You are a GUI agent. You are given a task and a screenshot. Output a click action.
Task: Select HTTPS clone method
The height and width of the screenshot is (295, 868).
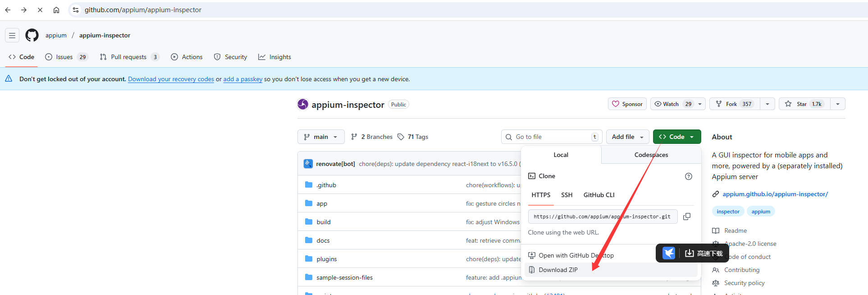541,195
